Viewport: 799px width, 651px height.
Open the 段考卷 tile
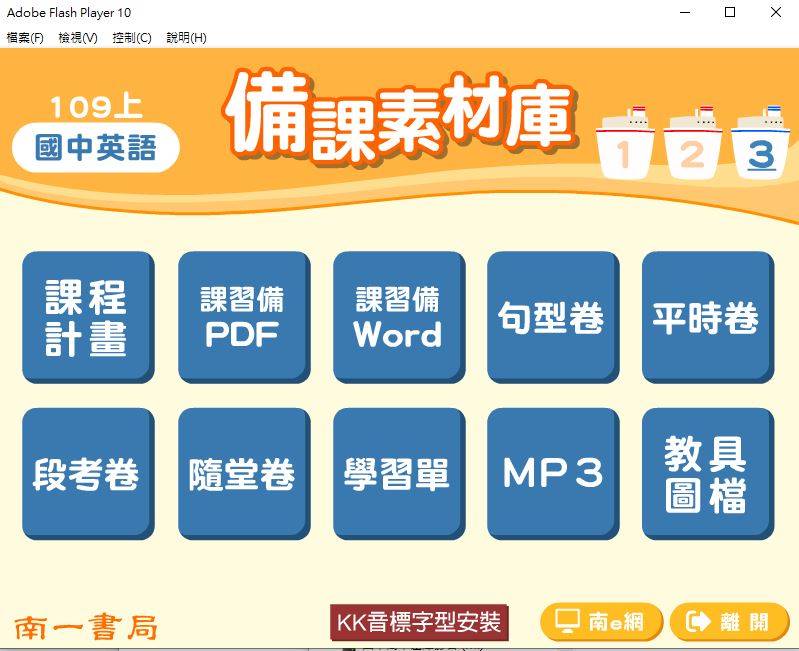tap(88, 474)
